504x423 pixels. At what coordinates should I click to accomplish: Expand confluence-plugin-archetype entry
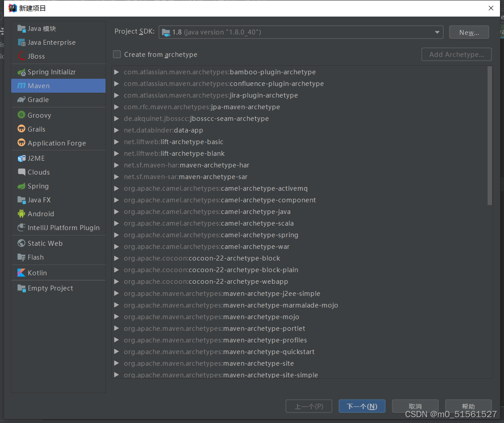click(116, 84)
